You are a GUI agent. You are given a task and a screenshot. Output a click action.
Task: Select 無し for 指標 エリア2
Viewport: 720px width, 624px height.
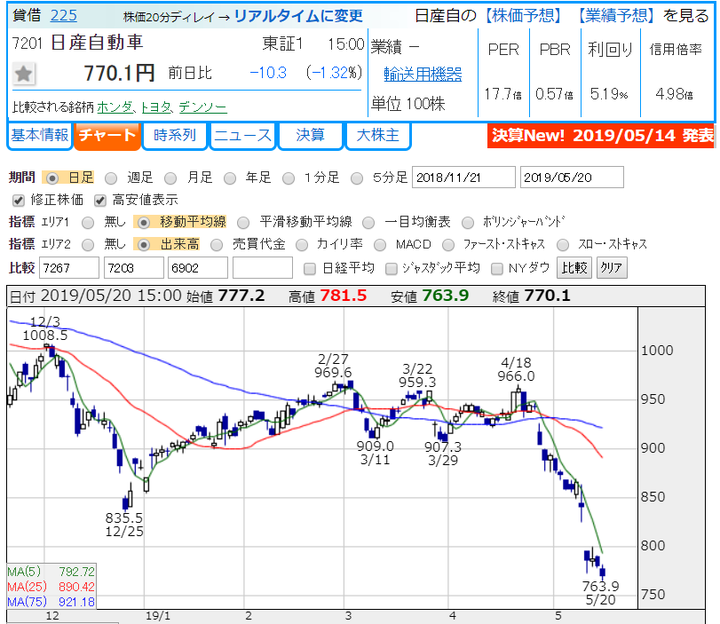(88, 245)
